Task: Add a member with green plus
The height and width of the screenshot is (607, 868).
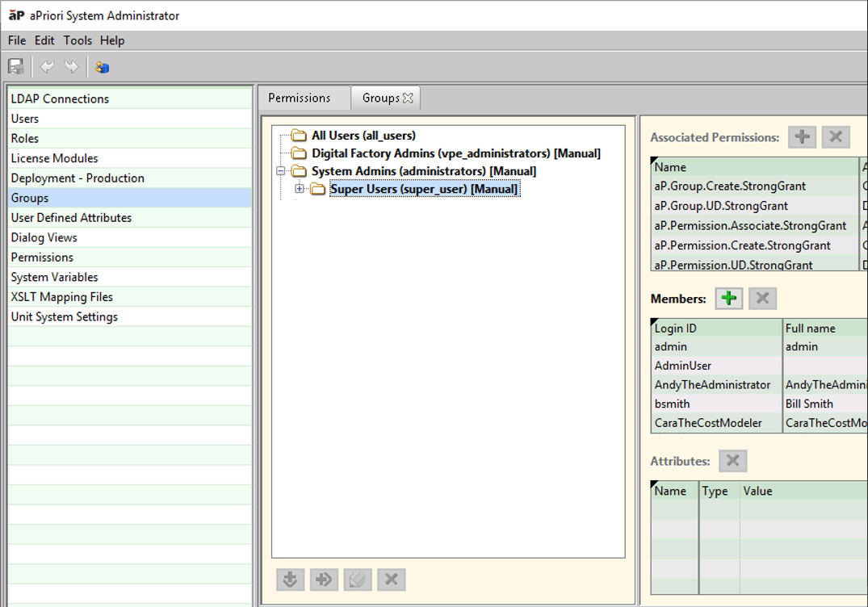Action: 729,298
